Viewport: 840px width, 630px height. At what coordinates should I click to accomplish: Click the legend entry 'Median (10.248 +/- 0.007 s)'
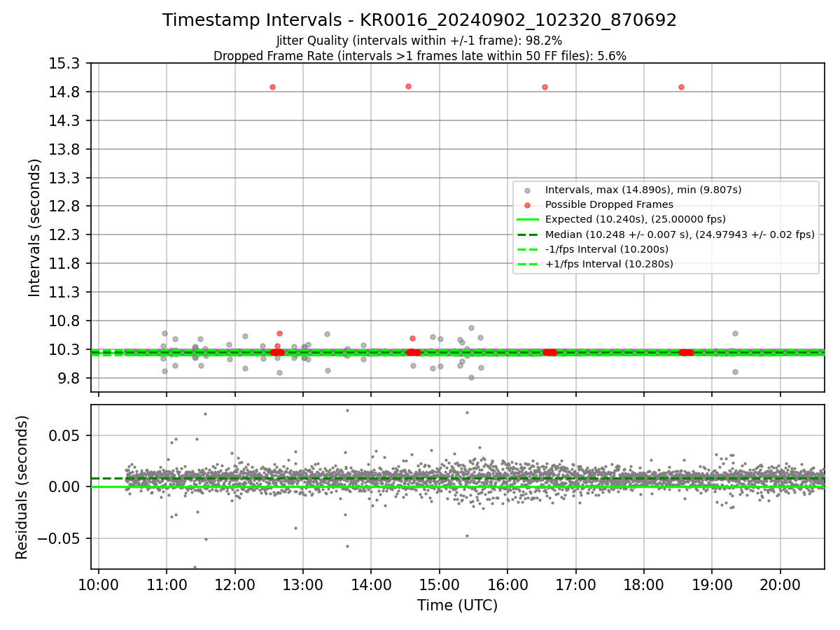pos(680,234)
